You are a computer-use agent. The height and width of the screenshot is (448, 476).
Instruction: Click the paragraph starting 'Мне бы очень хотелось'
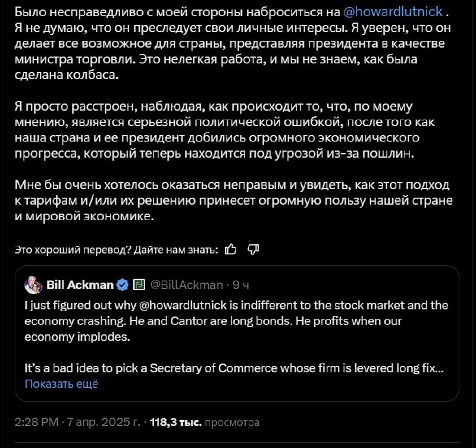point(233,200)
